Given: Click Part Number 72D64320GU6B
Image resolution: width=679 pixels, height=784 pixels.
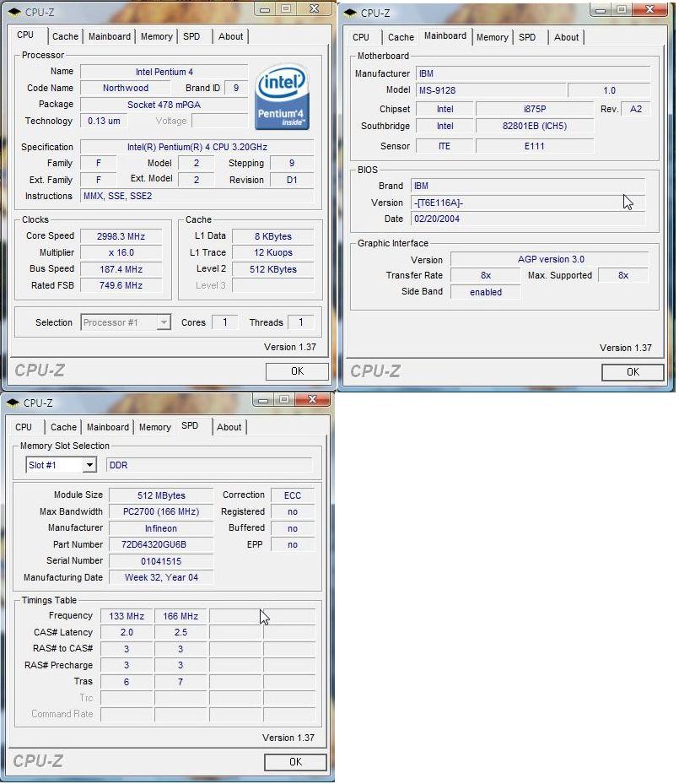Looking at the screenshot, I should coord(161,545).
